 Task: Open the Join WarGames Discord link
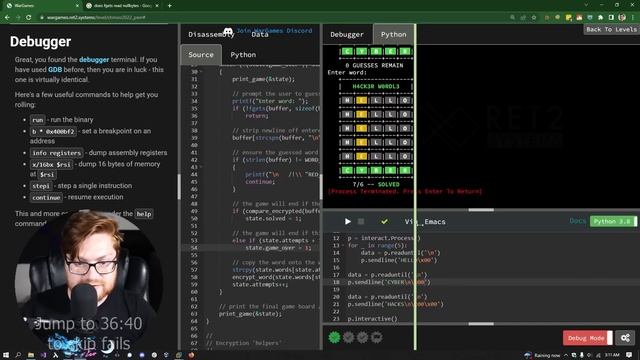tap(274, 31)
